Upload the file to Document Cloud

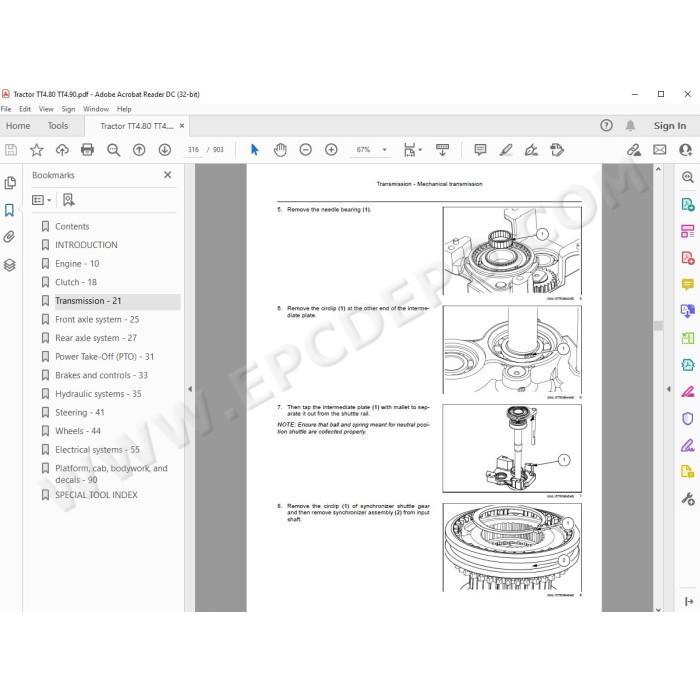[x=62, y=150]
